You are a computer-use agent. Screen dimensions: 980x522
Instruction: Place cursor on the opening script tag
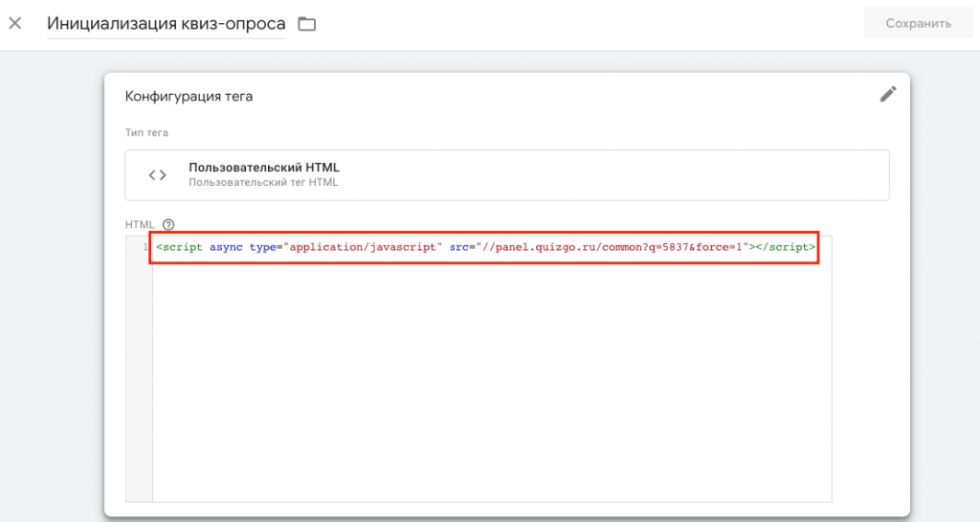(179, 248)
